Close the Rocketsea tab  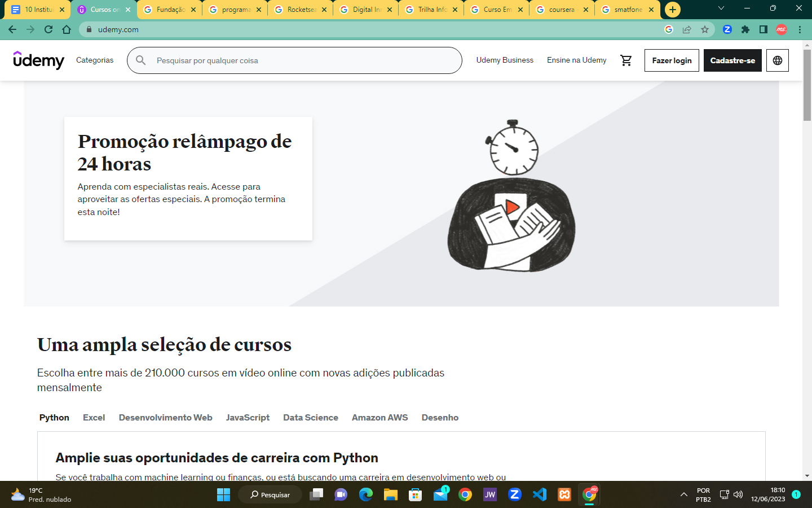coord(324,10)
